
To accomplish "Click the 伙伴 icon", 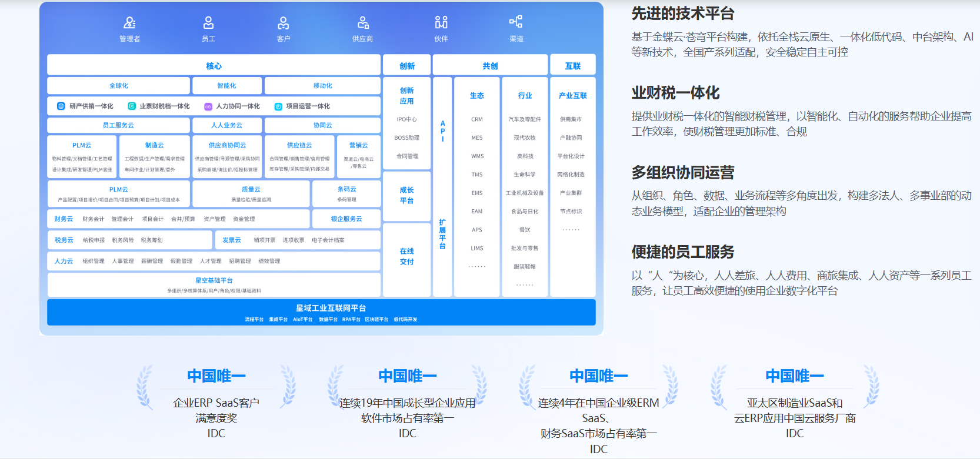I will coord(441,22).
